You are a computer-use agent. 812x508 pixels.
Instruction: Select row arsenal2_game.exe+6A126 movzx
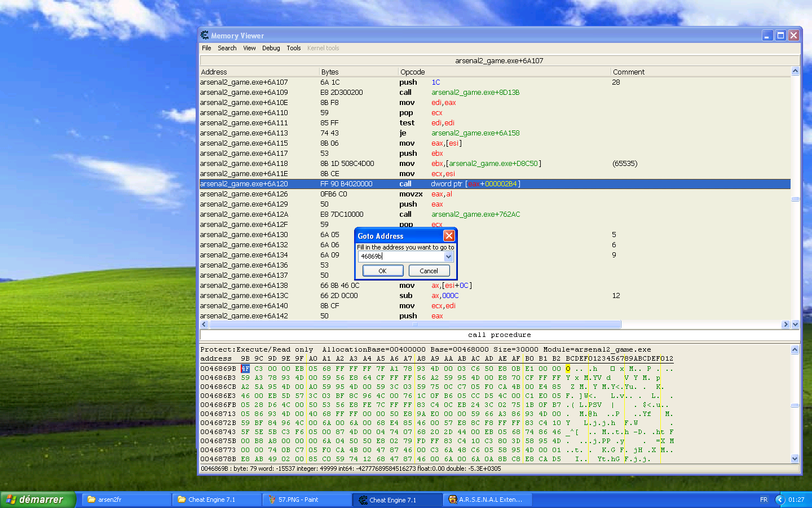(495, 194)
